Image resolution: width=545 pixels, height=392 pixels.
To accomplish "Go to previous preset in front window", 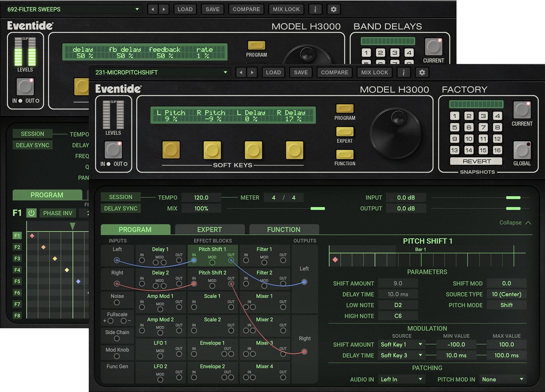I will tap(241, 72).
